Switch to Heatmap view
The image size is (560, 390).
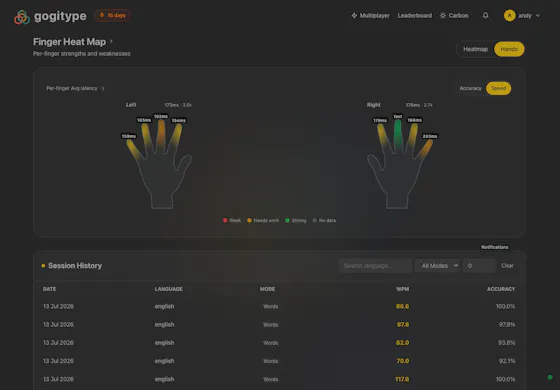coord(475,49)
